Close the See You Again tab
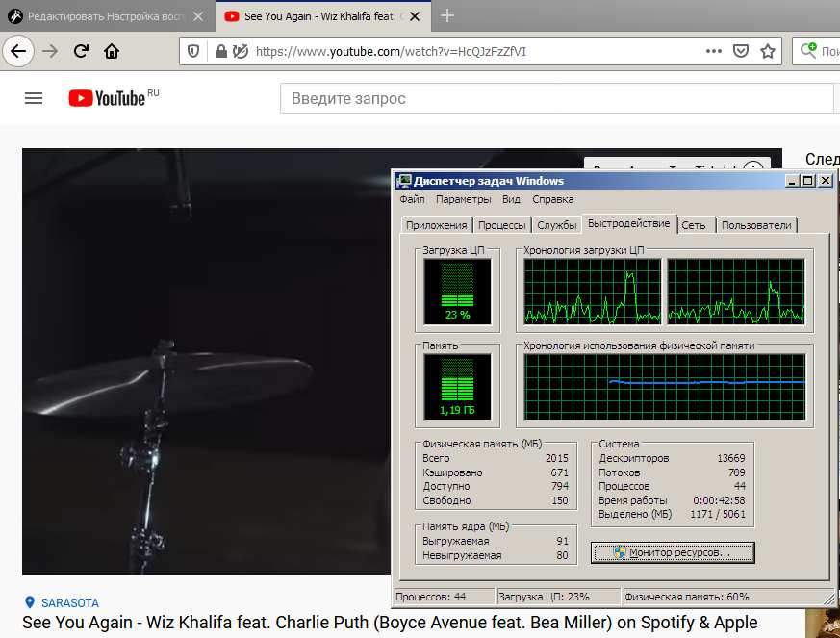Viewport: 840px width, 638px height. click(x=414, y=16)
